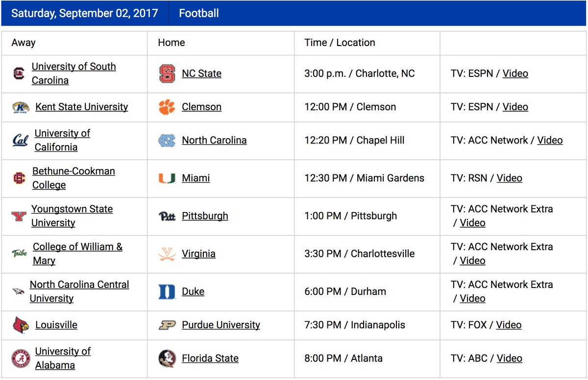588x380 pixels.
Task: Watch Video for the Alabama game
Action: tap(509, 358)
